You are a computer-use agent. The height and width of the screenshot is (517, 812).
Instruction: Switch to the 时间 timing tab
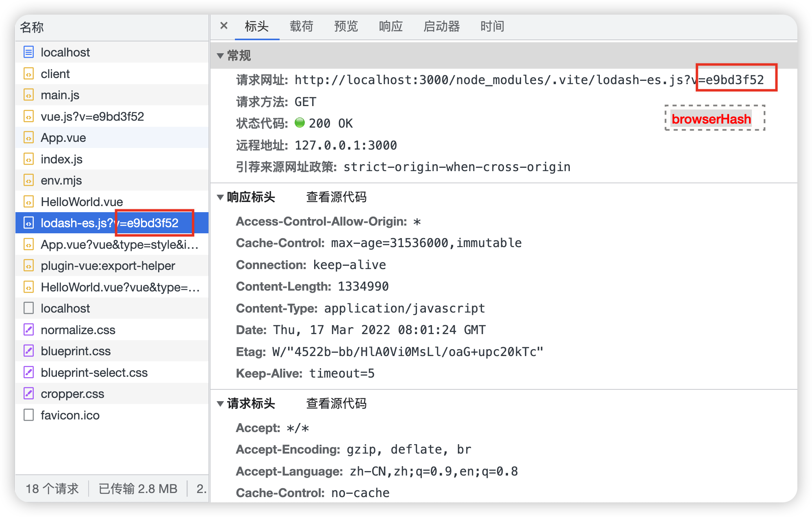pyautogui.click(x=492, y=26)
